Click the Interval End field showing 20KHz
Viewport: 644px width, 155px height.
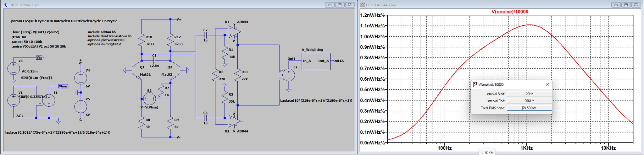pyautogui.click(x=529, y=101)
